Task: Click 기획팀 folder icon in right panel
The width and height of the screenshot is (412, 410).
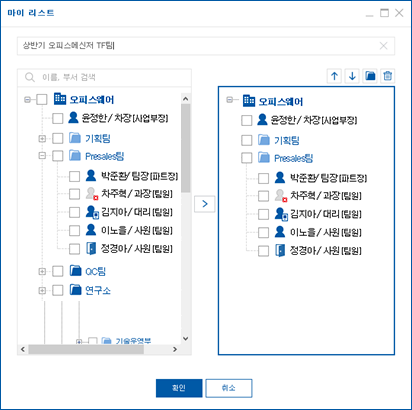Action: (x=264, y=140)
